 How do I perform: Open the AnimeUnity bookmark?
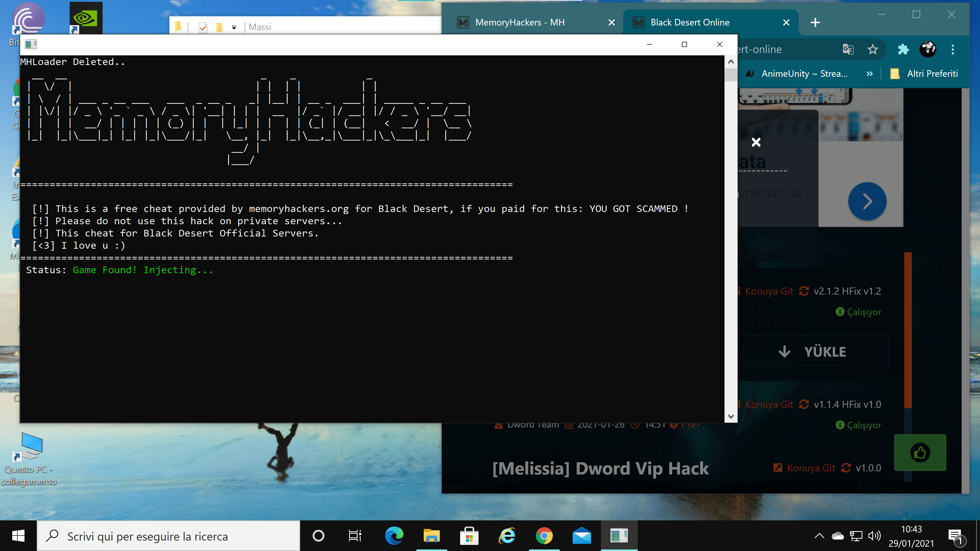pos(796,74)
